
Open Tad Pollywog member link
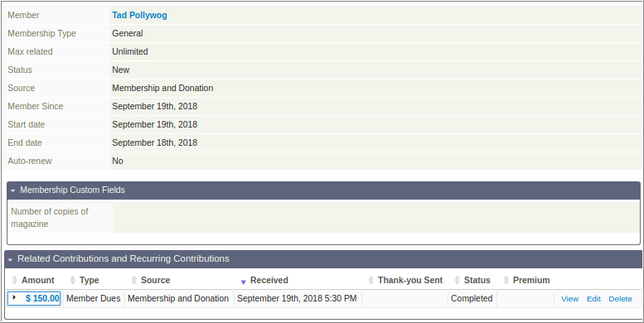pyautogui.click(x=139, y=15)
